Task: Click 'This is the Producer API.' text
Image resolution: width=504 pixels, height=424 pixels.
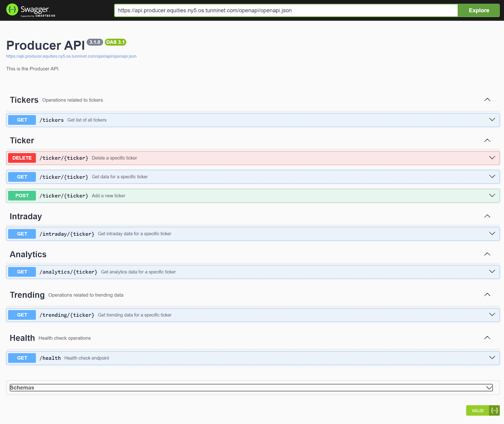Action: tap(33, 69)
